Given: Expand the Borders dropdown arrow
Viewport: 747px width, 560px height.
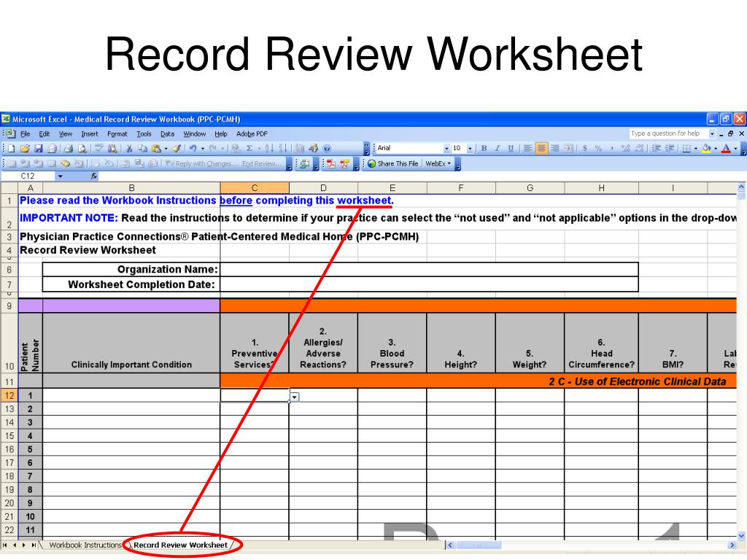Looking at the screenshot, I should (696, 149).
